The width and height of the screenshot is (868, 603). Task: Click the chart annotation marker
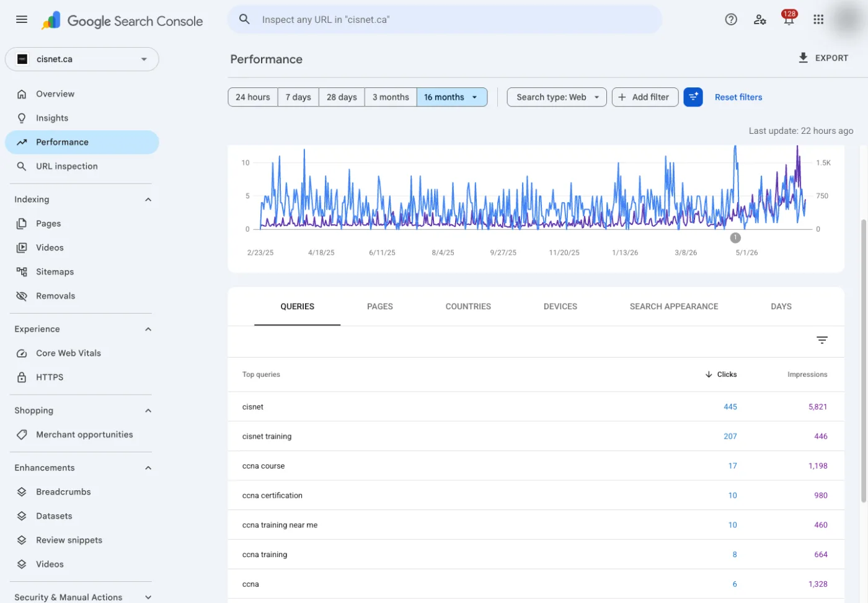[735, 238]
